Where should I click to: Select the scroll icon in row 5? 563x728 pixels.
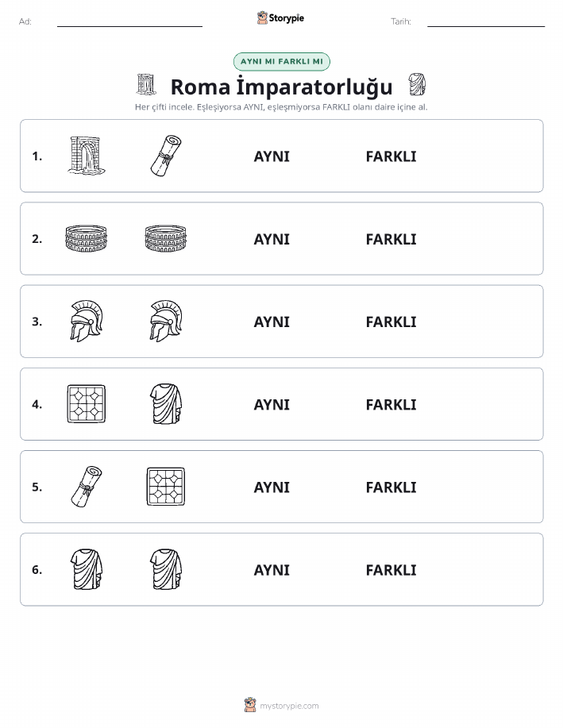[87, 487]
